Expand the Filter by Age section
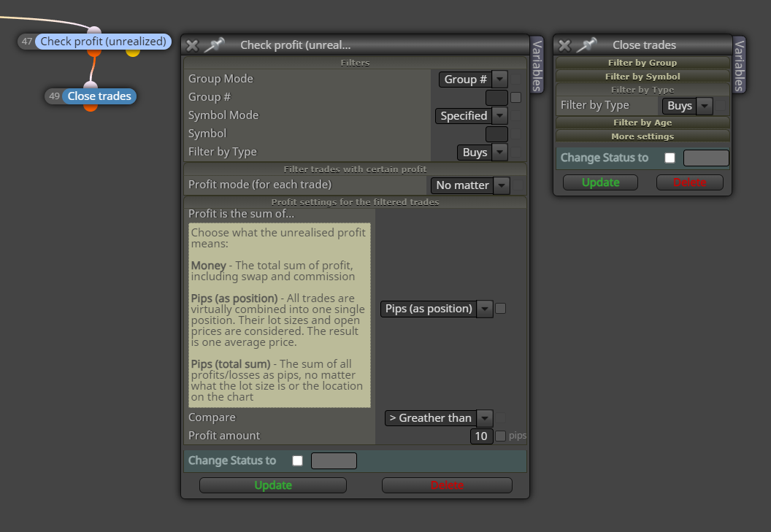The height and width of the screenshot is (532, 771). 642,123
